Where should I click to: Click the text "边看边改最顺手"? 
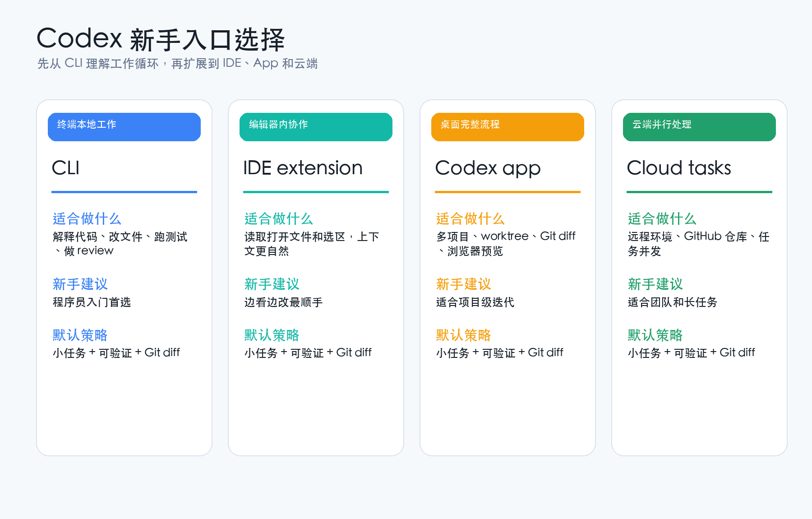pos(283,302)
